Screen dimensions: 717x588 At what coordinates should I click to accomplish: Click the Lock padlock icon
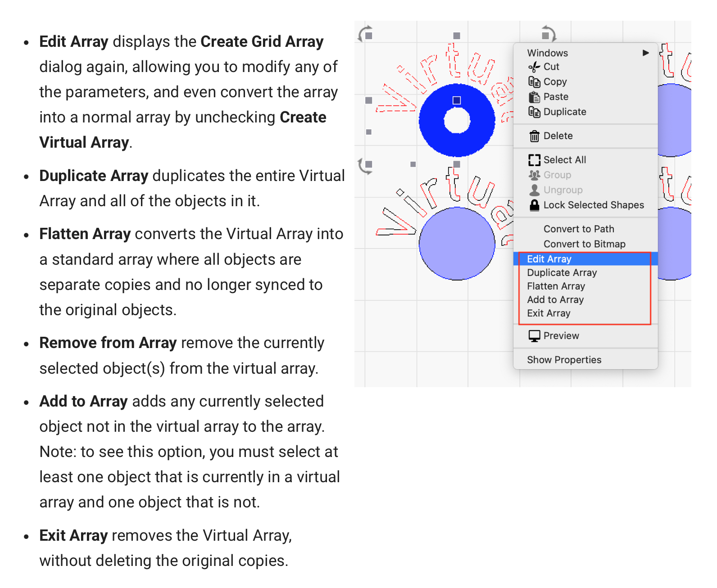pos(534,205)
